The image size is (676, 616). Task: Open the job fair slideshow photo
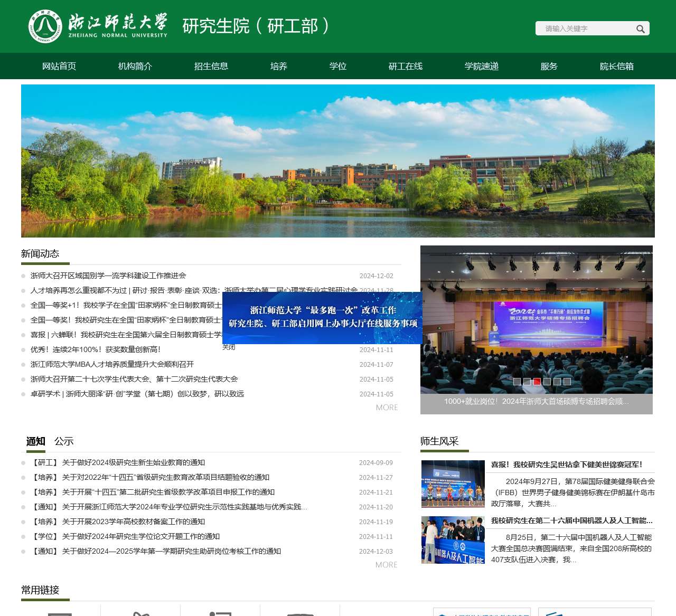(x=537, y=319)
